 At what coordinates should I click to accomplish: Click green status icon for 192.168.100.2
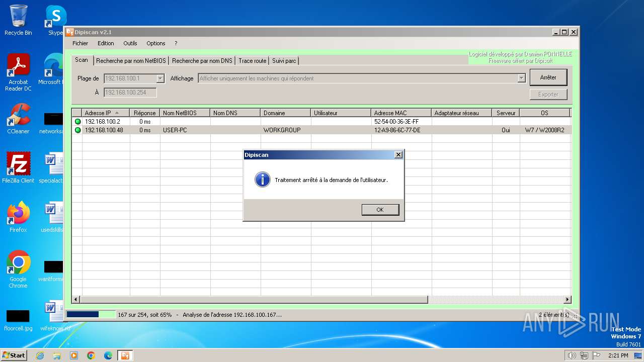pyautogui.click(x=77, y=122)
